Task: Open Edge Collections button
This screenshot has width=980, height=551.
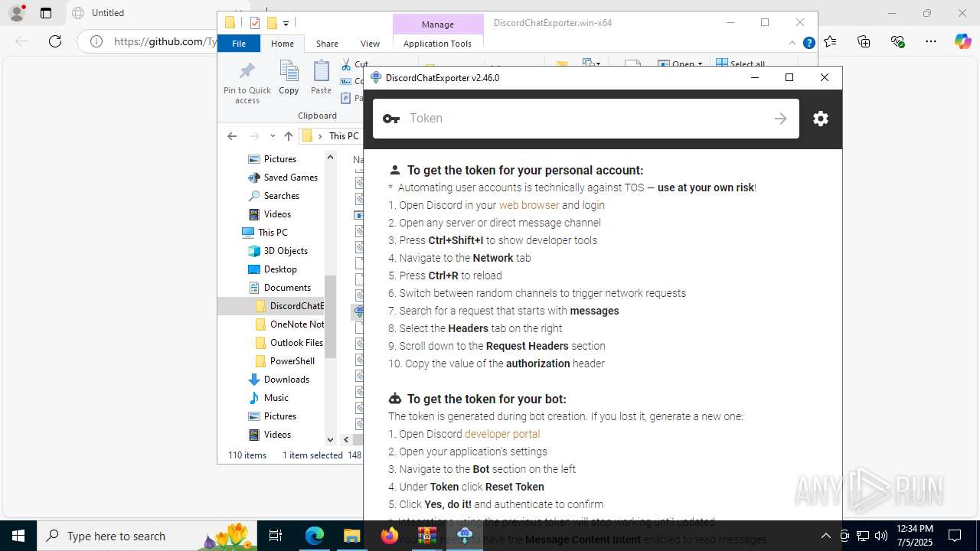Action: point(864,41)
